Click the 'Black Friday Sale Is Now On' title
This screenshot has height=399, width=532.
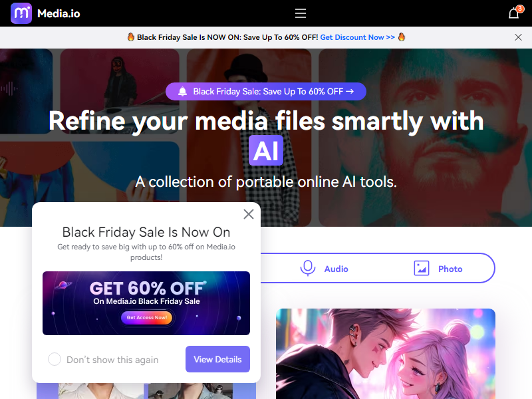pos(146,232)
